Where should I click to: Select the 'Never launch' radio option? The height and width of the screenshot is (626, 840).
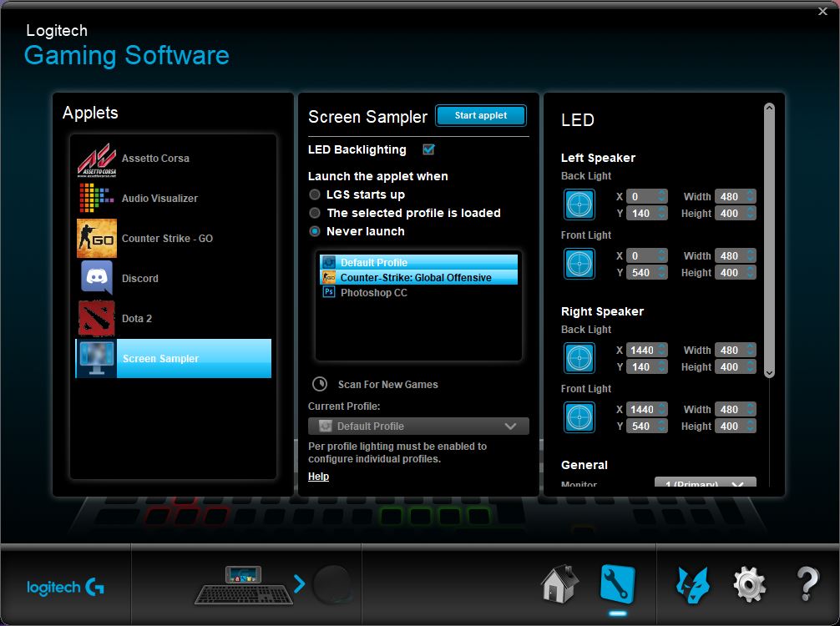click(315, 231)
